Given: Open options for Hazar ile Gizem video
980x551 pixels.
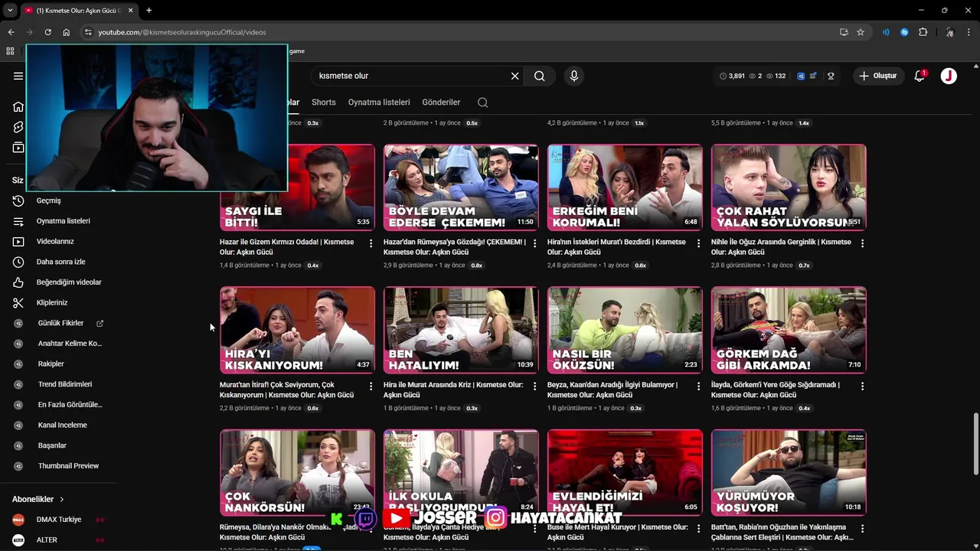Looking at the screenshot, I should point(371,243).
